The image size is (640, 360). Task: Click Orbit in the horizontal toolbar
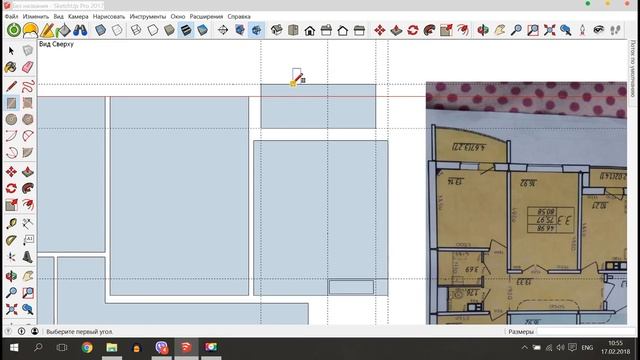click(483, 30)
